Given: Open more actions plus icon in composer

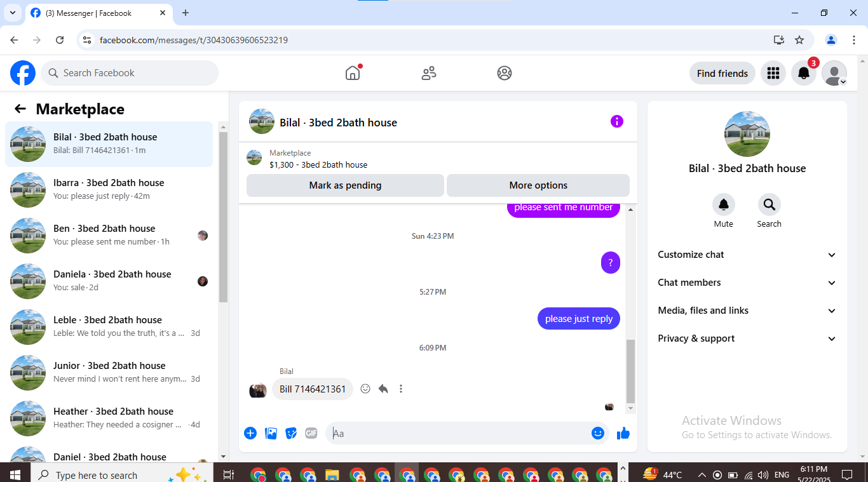Looking at the screenshot, I should 250,433.
